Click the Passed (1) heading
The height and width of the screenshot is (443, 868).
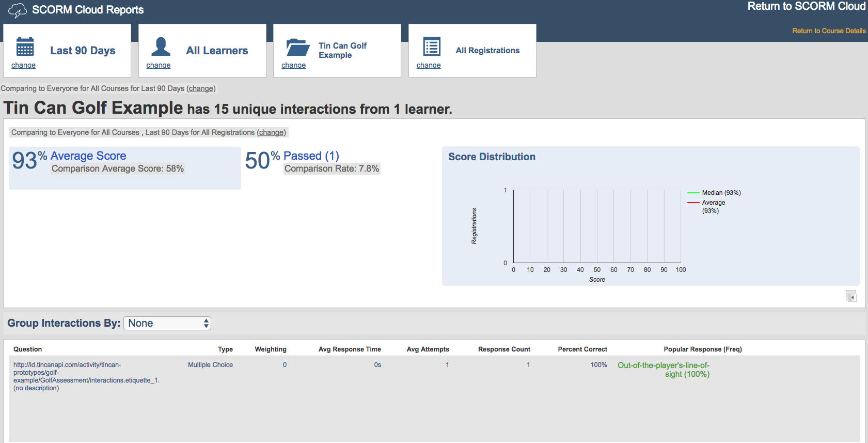[x=311, y=156]
